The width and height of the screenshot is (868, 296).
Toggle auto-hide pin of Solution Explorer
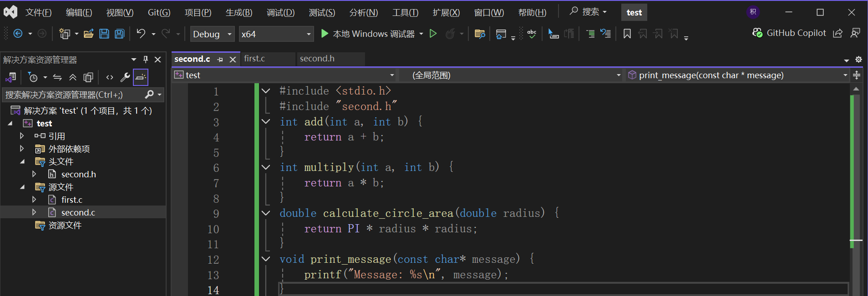[146, 60]
